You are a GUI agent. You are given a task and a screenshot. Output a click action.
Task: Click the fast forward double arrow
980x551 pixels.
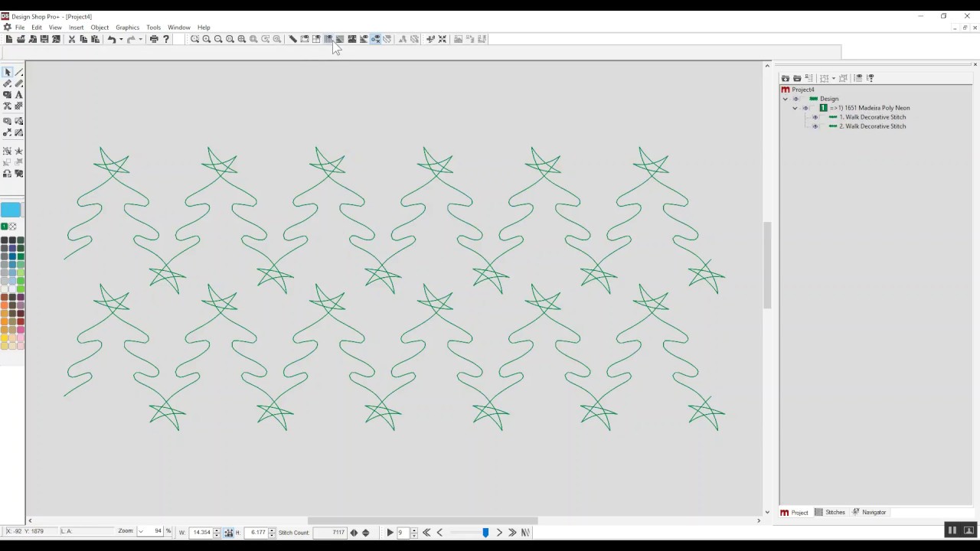point(512,533)
